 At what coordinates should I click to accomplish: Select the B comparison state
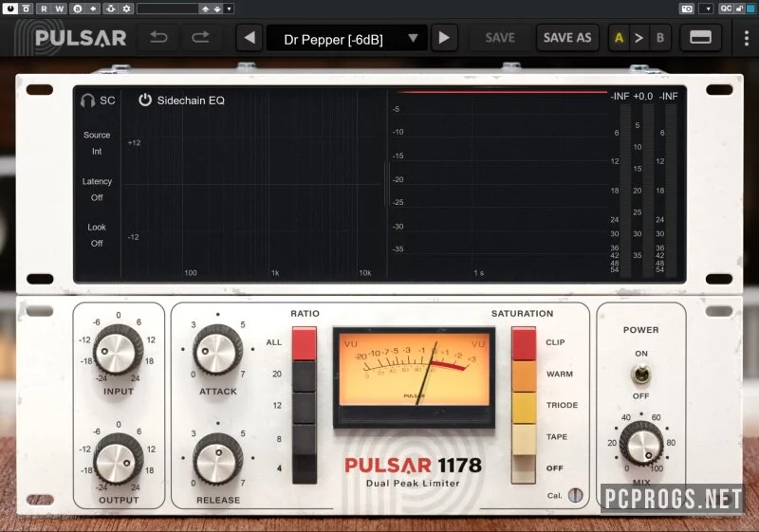point(659,38)
